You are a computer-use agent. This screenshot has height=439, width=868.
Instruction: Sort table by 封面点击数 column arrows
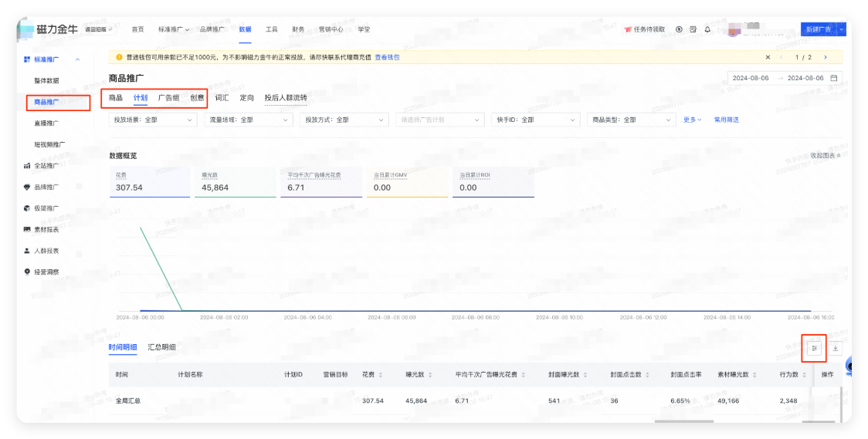647,375
